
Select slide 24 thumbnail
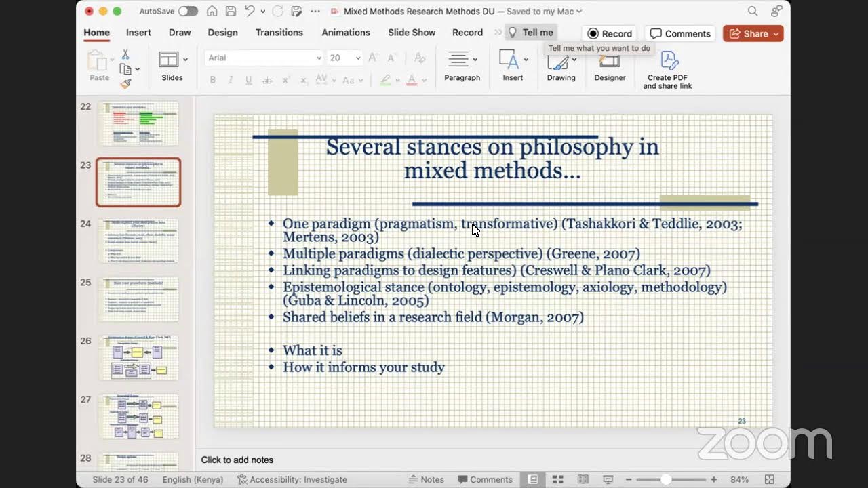(139, 241)
